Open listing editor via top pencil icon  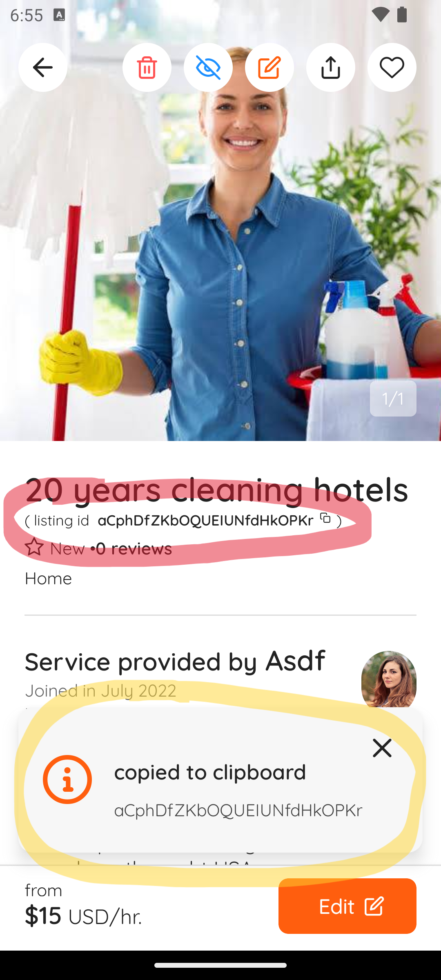click(x=269, y=67)
